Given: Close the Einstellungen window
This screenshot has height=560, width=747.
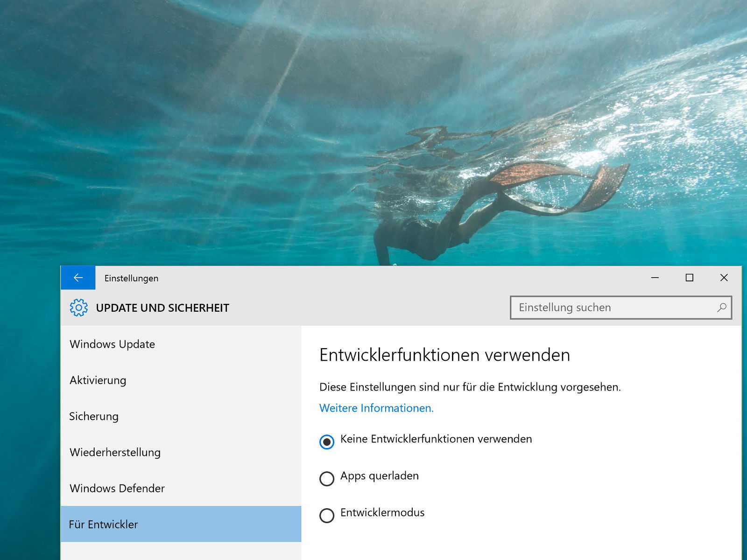Looking at the screenshot, I should (724, 278).
